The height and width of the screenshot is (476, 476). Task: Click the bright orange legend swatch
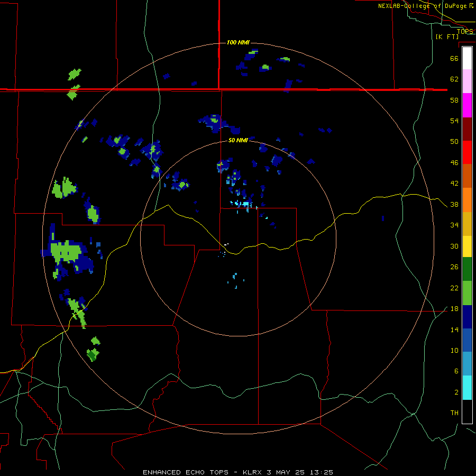[x=467, y=200]
